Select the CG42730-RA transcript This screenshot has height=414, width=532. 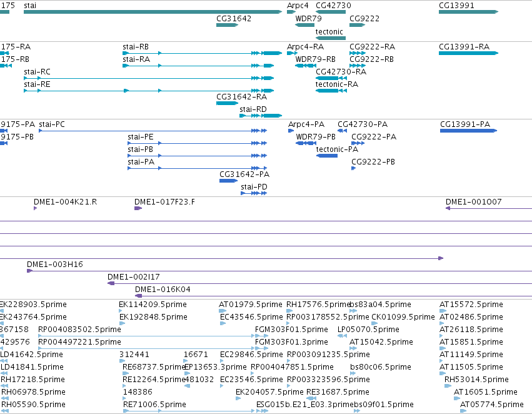click(331, 78)
